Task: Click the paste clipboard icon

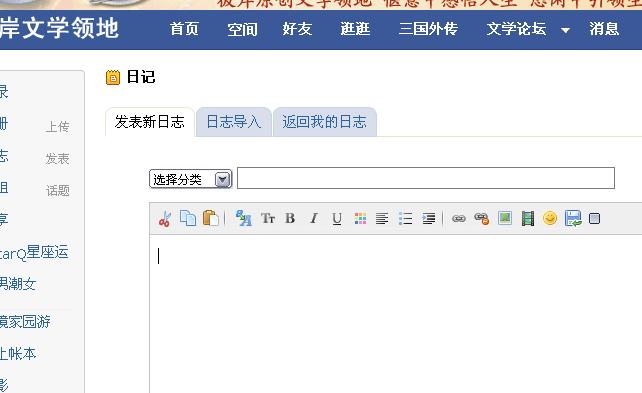Action: pos(211,218)
